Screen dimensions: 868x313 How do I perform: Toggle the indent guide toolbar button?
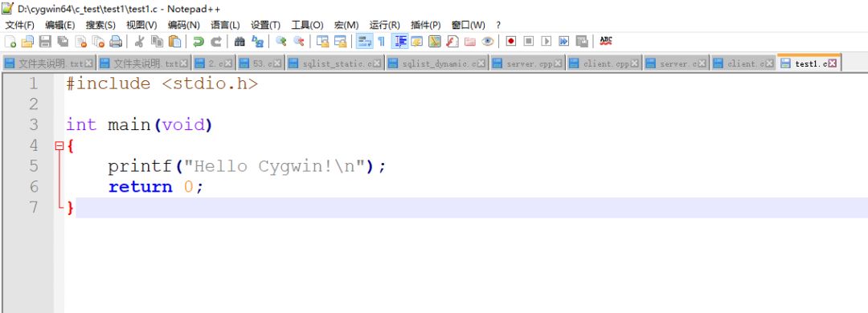[x=400, y=42]
